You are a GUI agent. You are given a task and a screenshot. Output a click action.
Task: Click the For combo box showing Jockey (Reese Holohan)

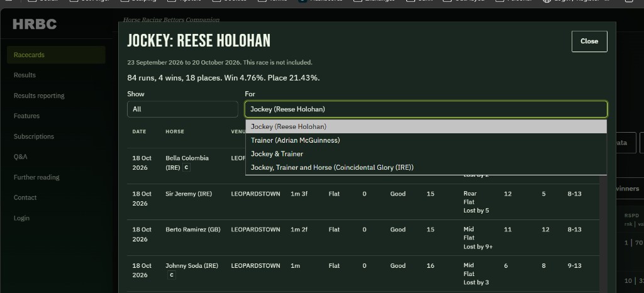(x=426, y=109)
